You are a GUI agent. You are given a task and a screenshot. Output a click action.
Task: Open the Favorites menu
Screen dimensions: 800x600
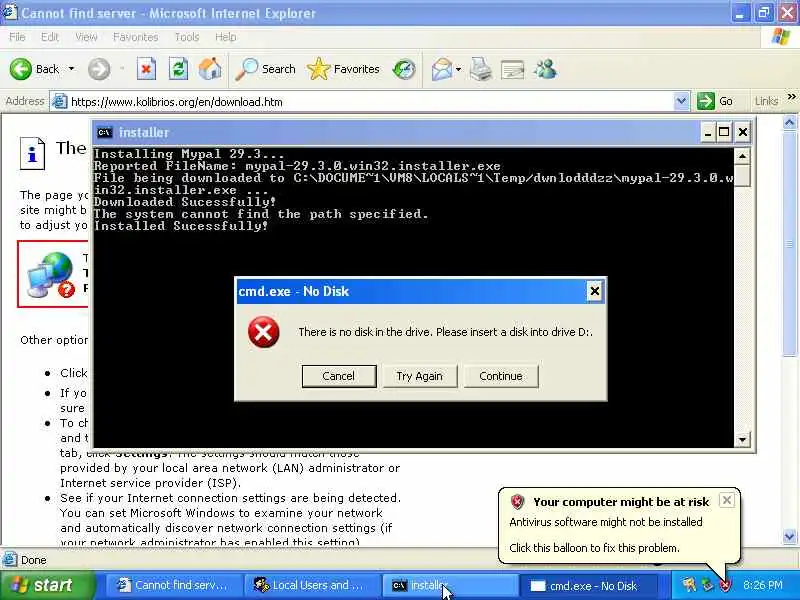135,37
